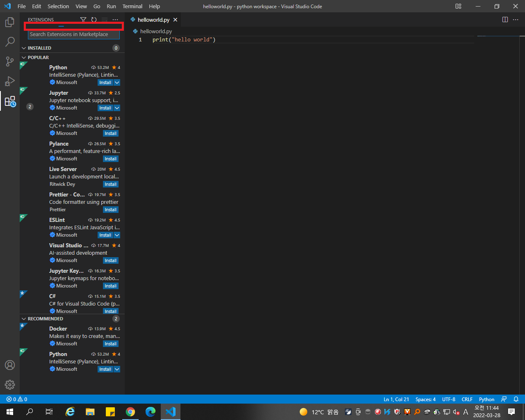Click helloworld.py in the breadcrumb
525x420 pixels.
pyautogui.click(x=156, y=31)
